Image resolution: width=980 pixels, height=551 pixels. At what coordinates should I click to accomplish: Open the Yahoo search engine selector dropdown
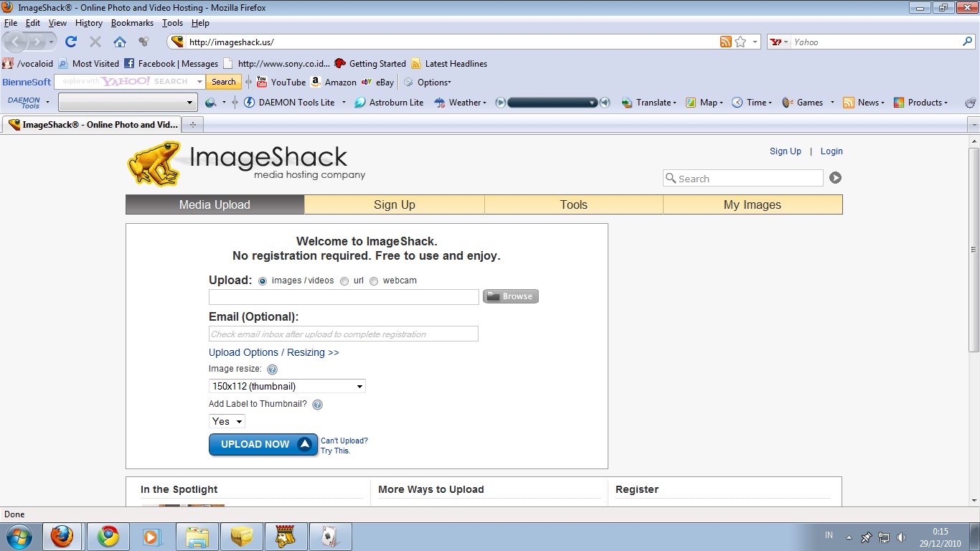pyautogui.click(x=779, y=42)
